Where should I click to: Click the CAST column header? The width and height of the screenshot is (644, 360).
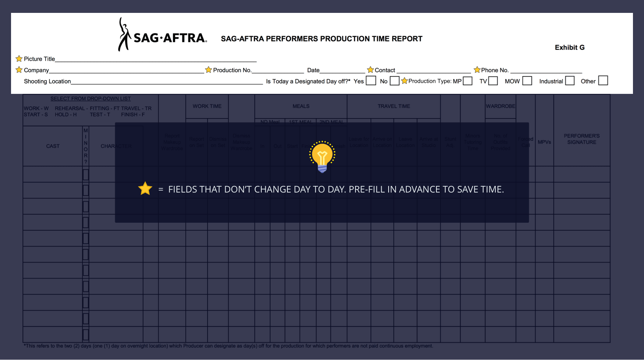tap(53, 146)
